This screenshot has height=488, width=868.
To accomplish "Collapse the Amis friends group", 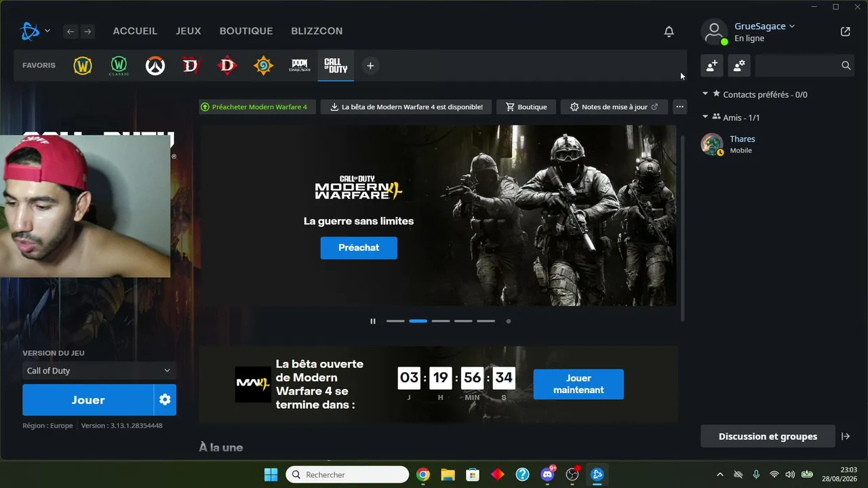I will coord(705,117).
